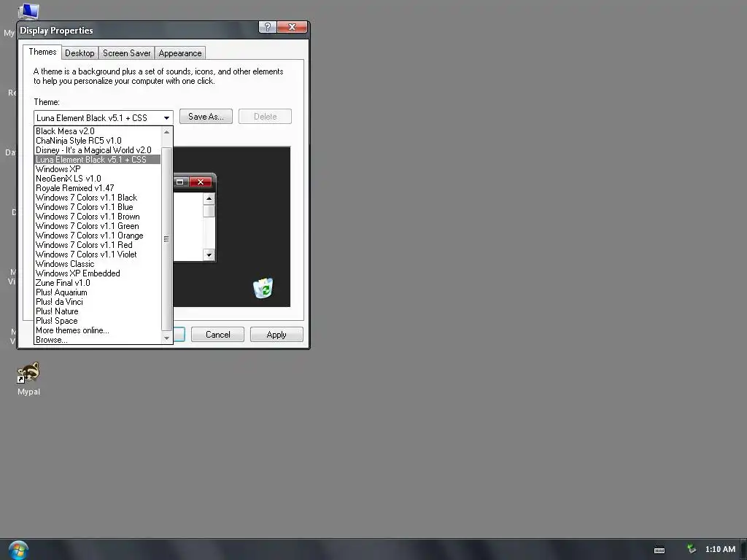
Task: Click preview scrollbar up arrow
Action: pyautogui.click(x=209, y=198)
